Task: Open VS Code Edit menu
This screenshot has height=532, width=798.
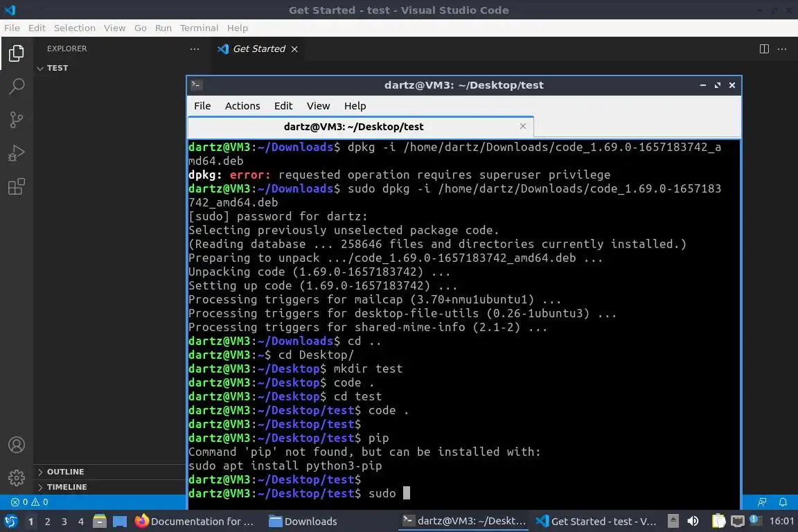Action: (x=37, y=28)
